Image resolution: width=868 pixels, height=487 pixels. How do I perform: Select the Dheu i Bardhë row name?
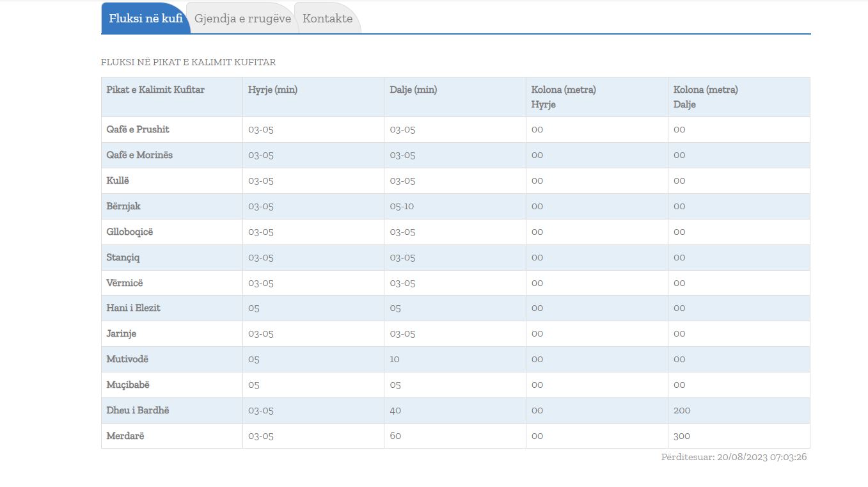[138, 410]
